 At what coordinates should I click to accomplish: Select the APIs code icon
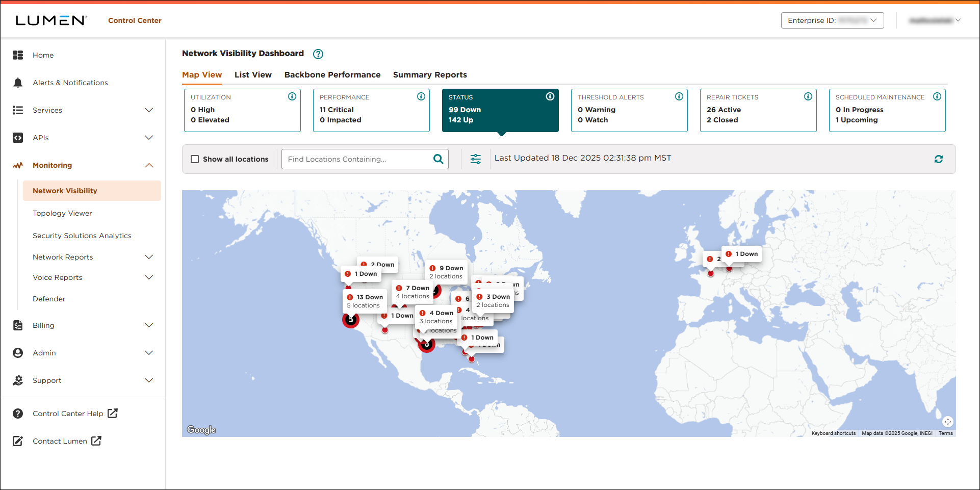tap(18, 137)
